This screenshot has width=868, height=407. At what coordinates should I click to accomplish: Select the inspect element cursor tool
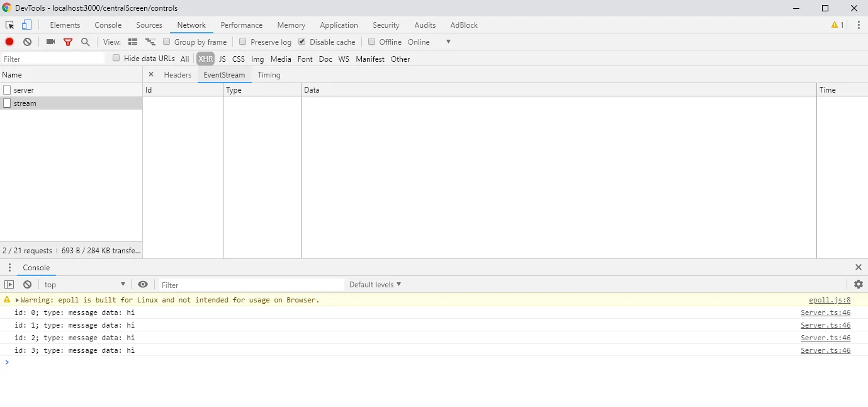point(9,24)
